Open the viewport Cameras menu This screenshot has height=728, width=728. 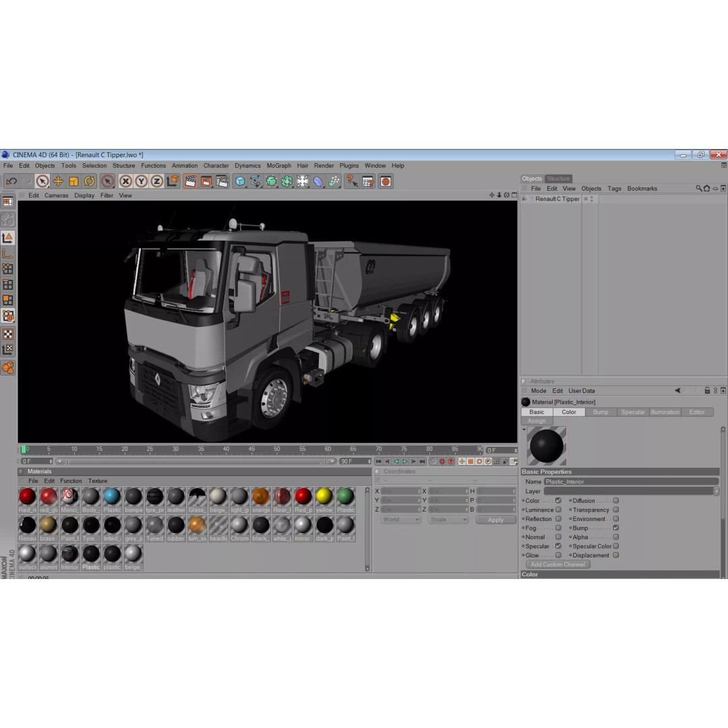[56, 195]
